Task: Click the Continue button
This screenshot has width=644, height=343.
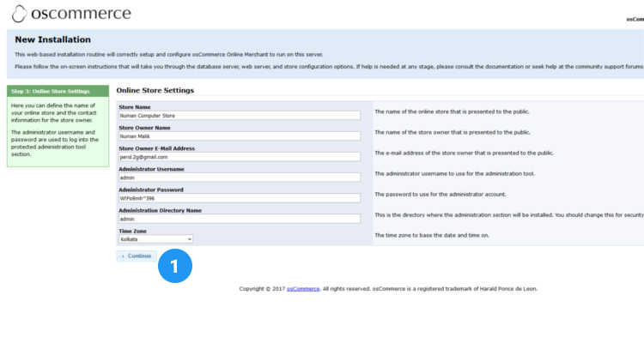Action: [x=137, y=256]
